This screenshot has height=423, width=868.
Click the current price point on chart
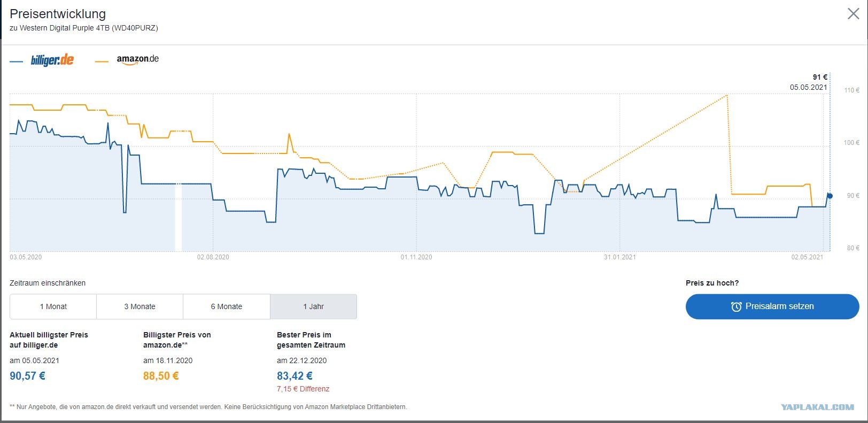point(830,196)
